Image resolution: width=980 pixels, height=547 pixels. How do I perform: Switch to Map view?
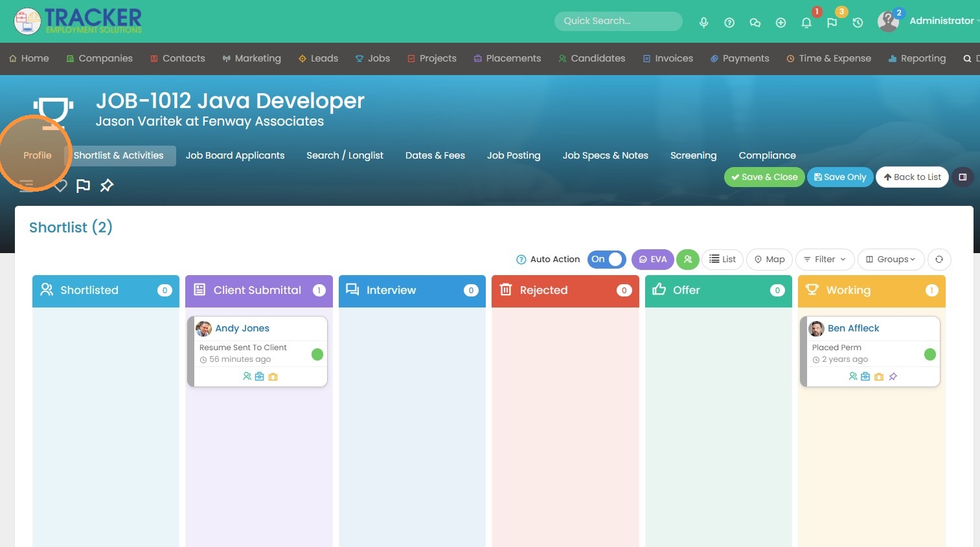pos(769,259)
